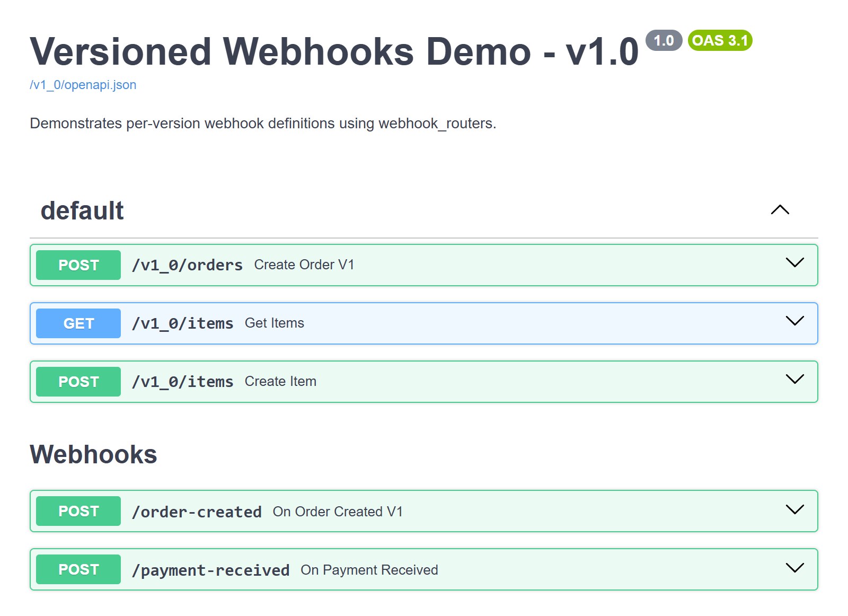The height and width of the screenshot is (616, 848).
Task: Expand POST /v1_0/items Create Item chevron
Action: (794, 379)
